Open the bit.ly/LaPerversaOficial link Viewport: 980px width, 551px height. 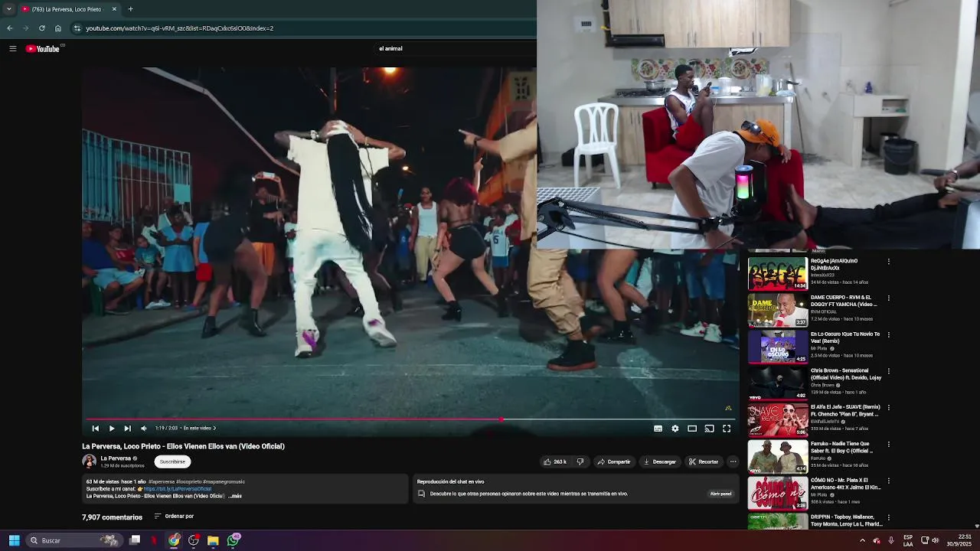point(178,489)
